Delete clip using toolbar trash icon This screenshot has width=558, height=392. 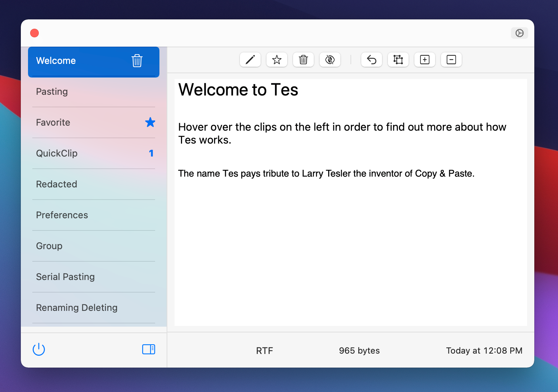[x=303, y=60]
